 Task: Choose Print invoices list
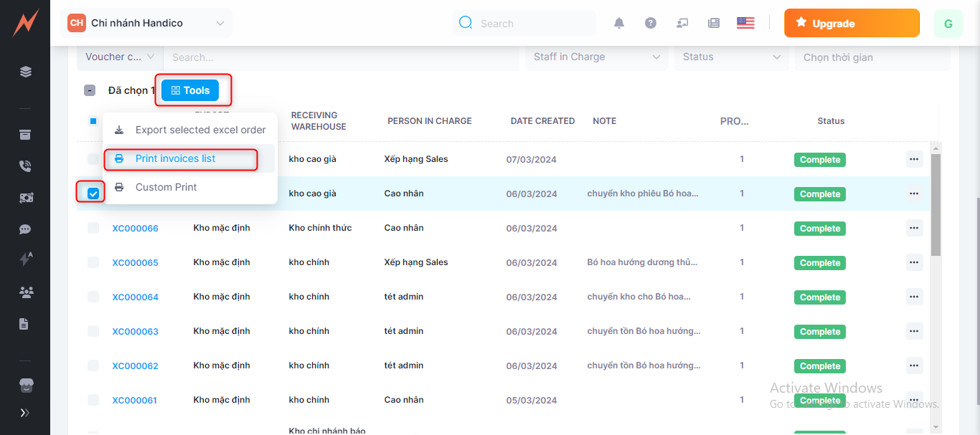coord(175,158)
